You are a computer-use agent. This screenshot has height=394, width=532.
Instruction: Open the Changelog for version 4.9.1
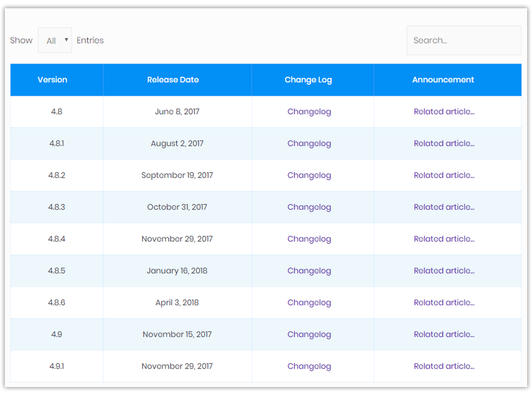(x=309, y=366)
